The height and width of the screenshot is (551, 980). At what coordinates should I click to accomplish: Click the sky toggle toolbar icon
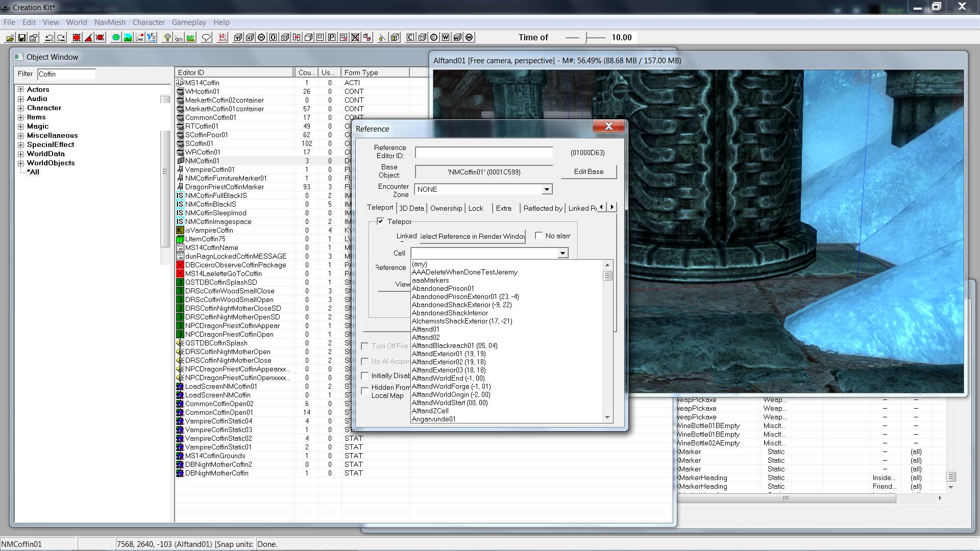(x=179, y=37)
